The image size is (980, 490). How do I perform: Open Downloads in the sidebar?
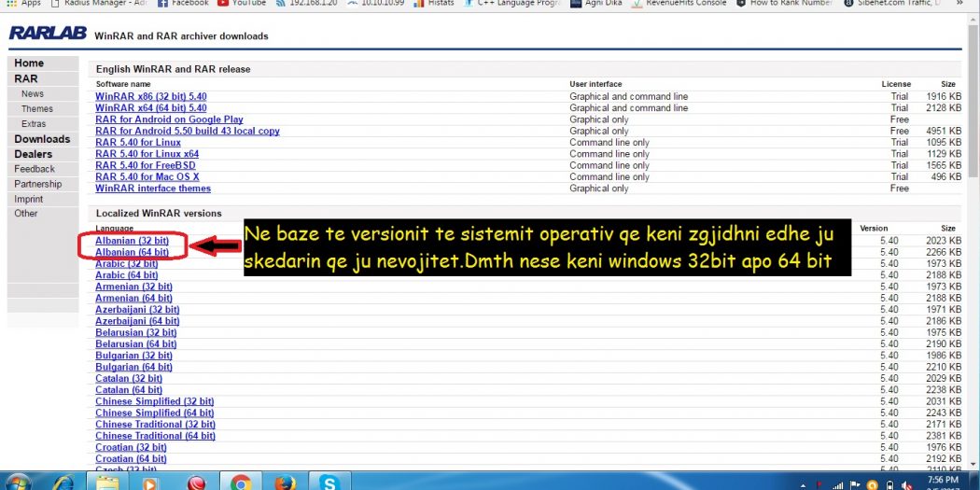[43, 139]
